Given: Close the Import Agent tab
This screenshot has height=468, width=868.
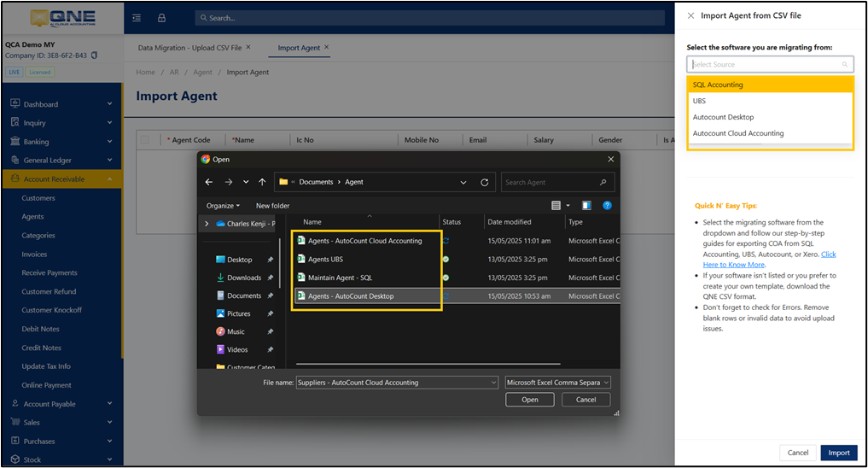Looking at the screenshot, I should pos(327,47).
